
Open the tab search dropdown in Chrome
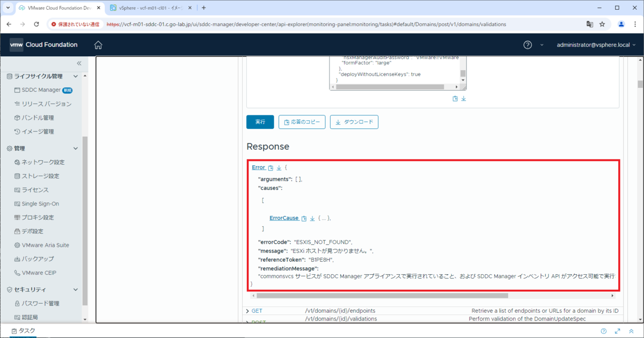(7, 8)
